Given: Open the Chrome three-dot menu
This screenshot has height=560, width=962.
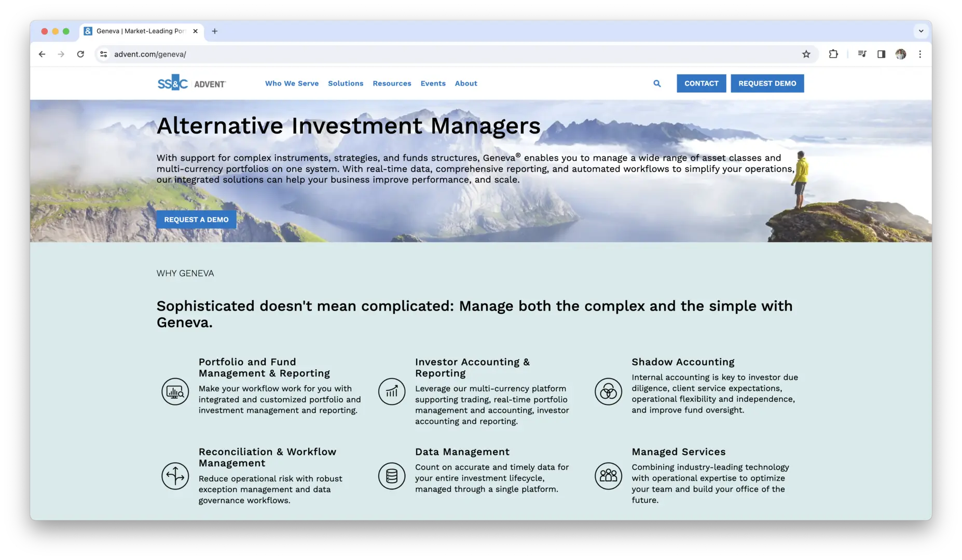Looking at the screenshot, I should (920, 54).
